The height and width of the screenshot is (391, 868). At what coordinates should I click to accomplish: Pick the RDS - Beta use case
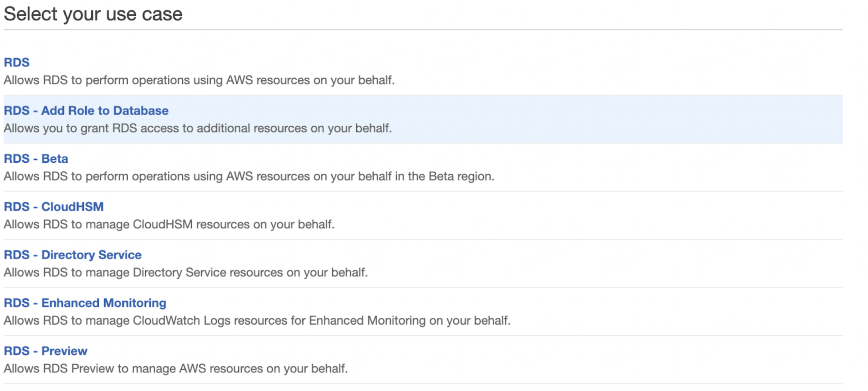[36, 159]
